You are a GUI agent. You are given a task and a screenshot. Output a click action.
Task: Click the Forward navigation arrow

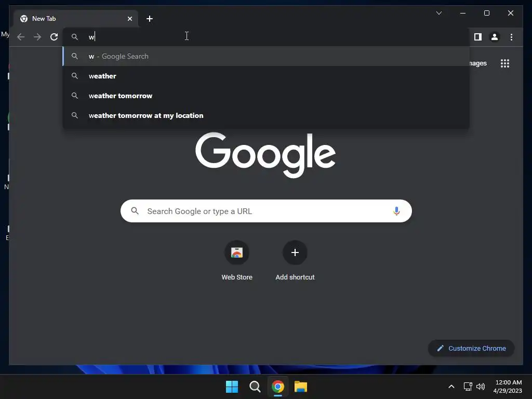pyautogui.click(x=37, y=37)
